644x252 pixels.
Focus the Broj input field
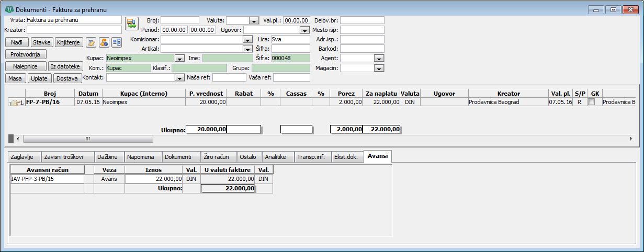(179, 20)
